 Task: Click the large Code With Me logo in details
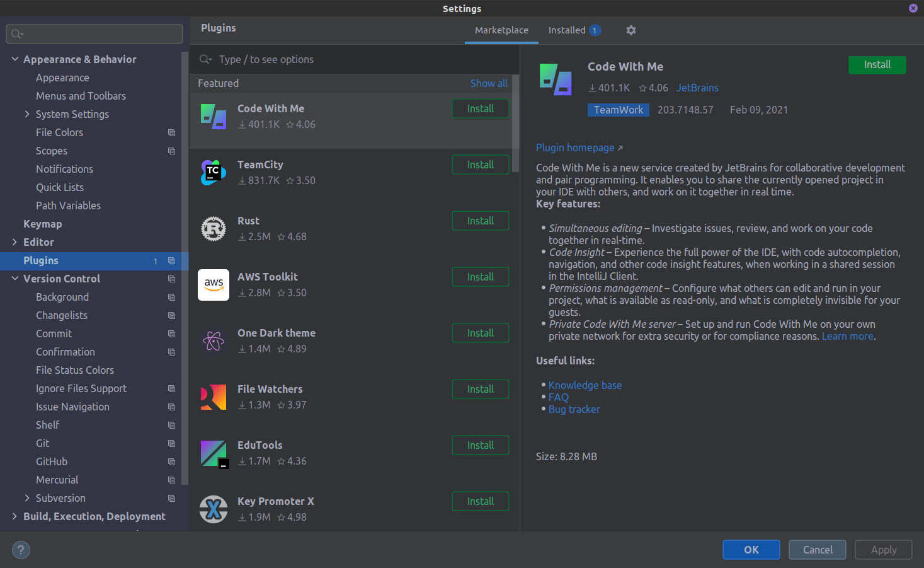pyautogui.click(x=556, y=79)
